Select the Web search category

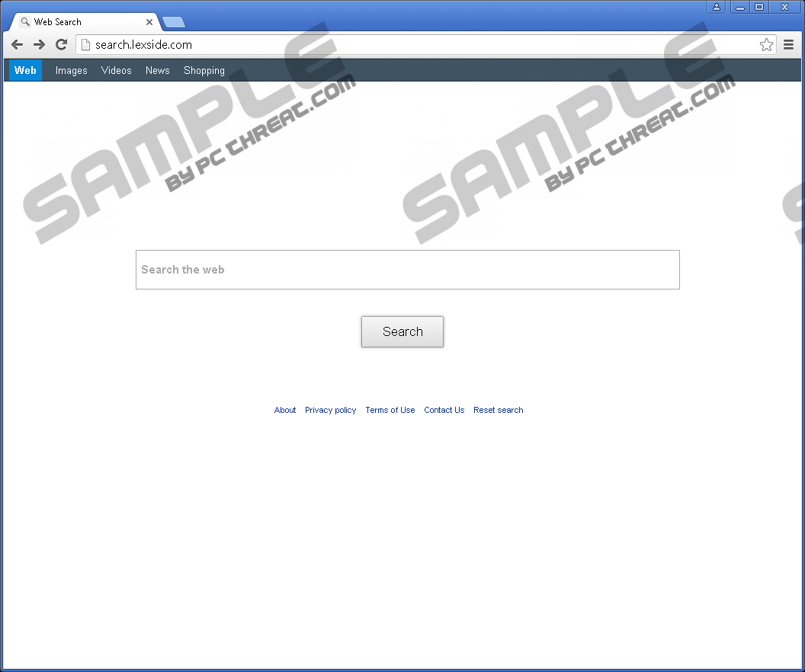pyautogui.click(x=25, y=70)
